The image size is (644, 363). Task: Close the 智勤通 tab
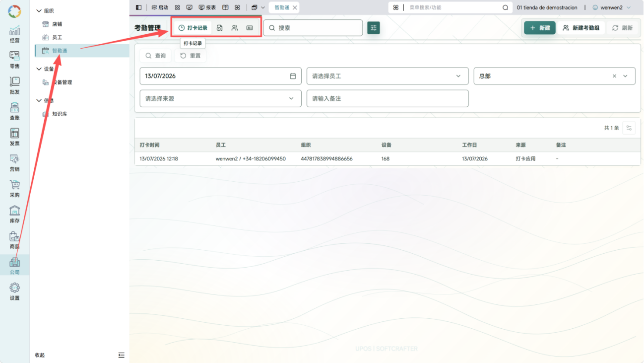click(295, 7)
